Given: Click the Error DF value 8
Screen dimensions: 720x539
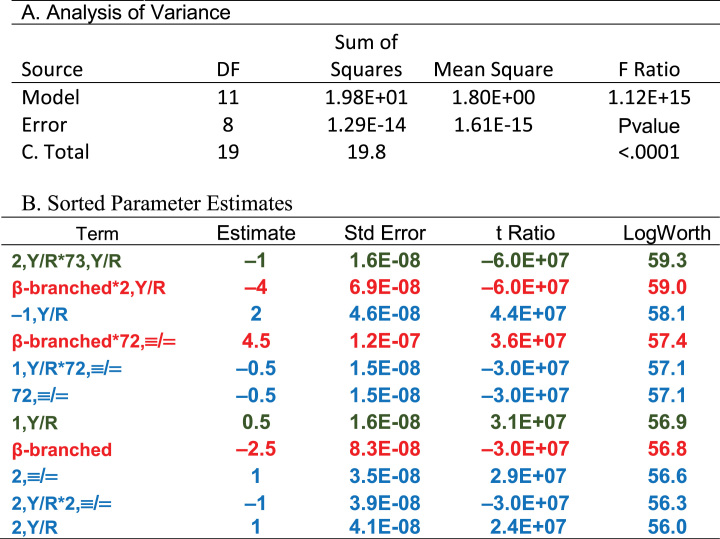Looking at the screenshot, I should [x=228, y=125].
